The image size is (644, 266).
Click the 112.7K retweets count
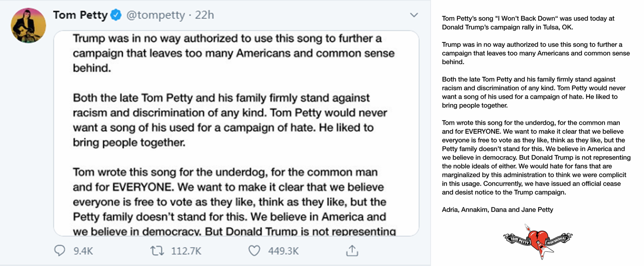point(186,251)
